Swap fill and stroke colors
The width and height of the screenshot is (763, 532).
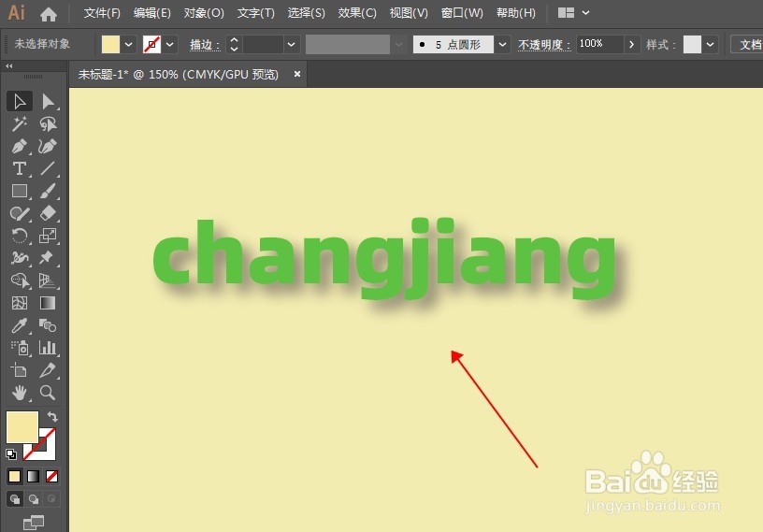[x=52, y=417]
